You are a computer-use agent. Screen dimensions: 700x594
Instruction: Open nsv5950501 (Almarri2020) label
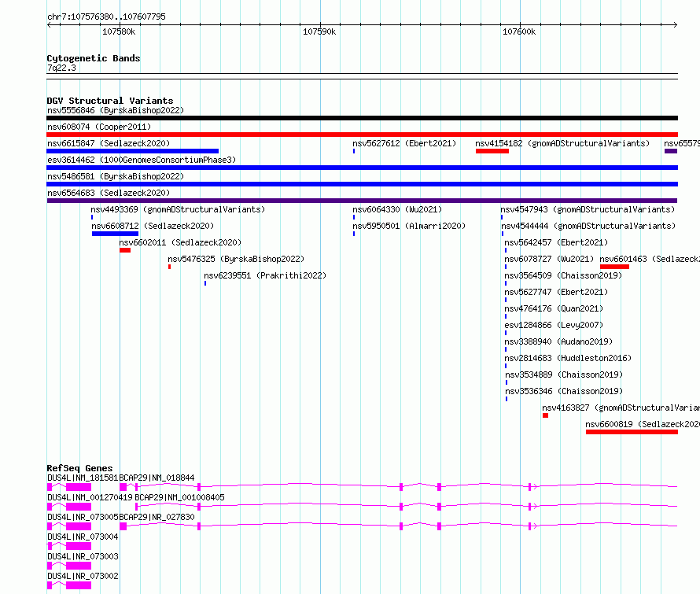tap(409, 226)
